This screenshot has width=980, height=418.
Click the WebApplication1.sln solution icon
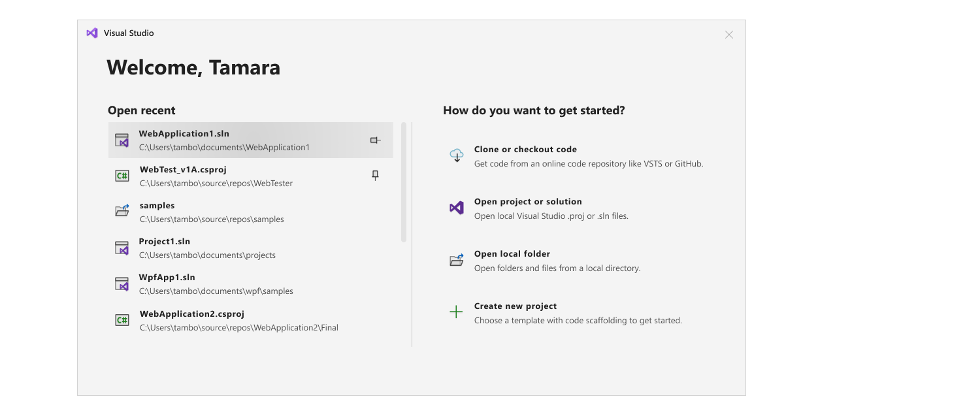pyautogui.click(x=122, y=140)
